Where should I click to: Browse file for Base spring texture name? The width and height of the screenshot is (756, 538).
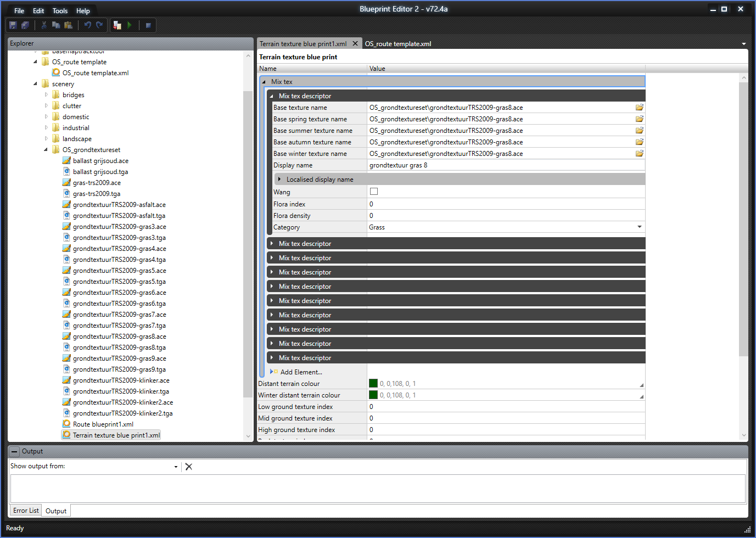point(640,119)
